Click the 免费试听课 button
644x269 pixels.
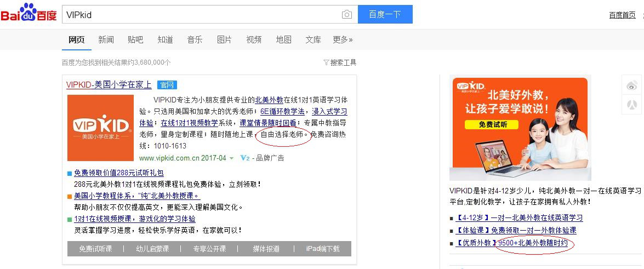95,249
